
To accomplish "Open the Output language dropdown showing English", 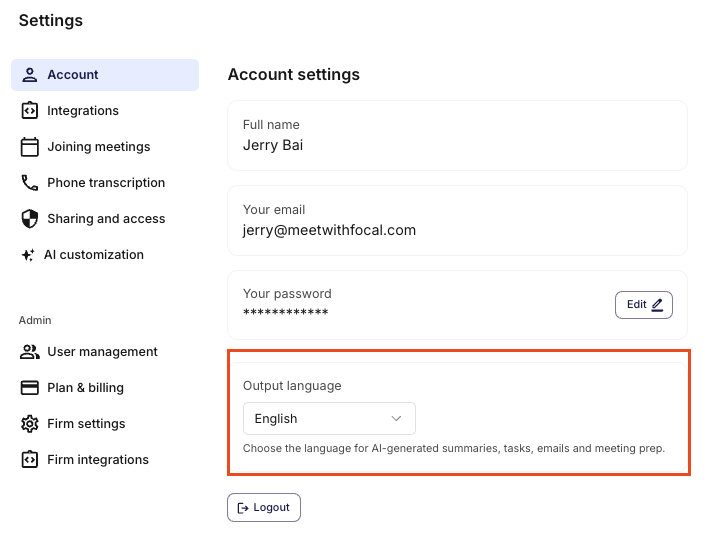I will pos(329,419).
